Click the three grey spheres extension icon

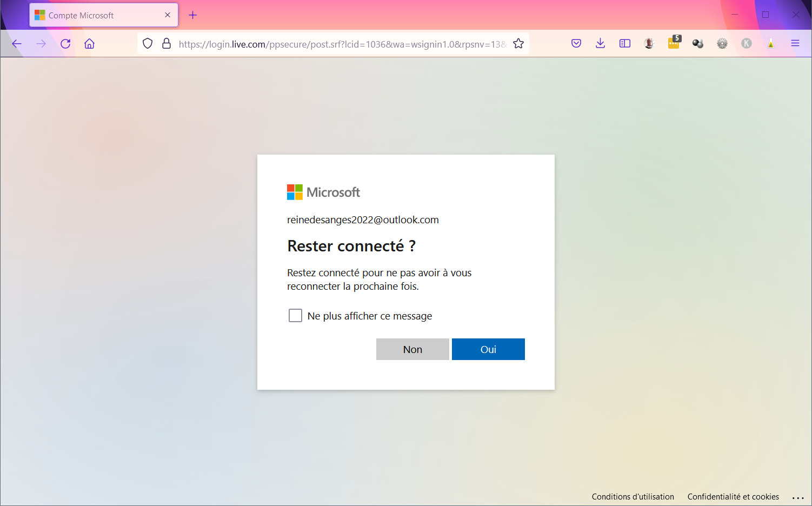[x=698, y=44]
